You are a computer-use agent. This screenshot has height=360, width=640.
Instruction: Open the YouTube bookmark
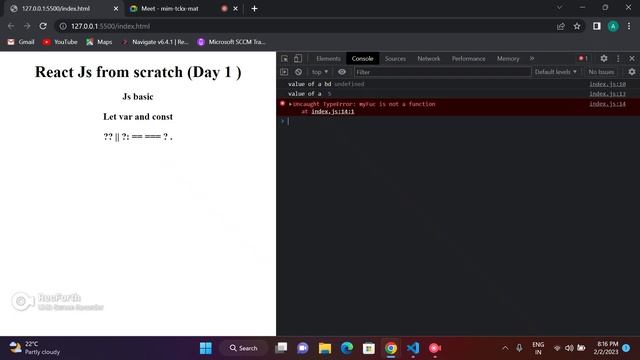(60, 42)
